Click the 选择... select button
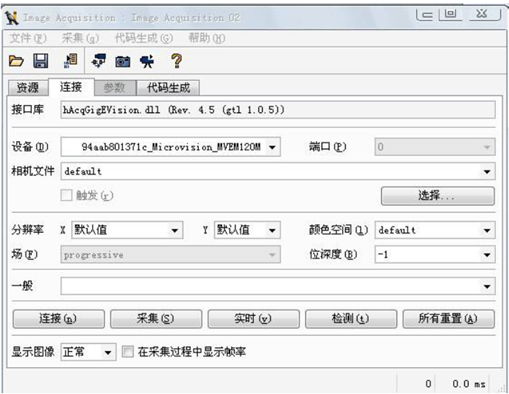This screenshot has height=394, width=509. coord(438,196)
